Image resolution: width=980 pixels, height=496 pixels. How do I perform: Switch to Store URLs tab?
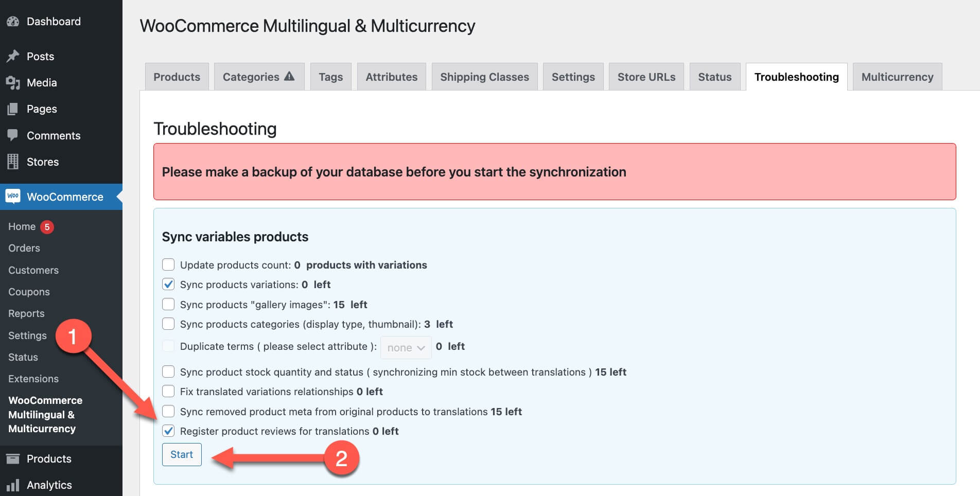coord(646,77)
